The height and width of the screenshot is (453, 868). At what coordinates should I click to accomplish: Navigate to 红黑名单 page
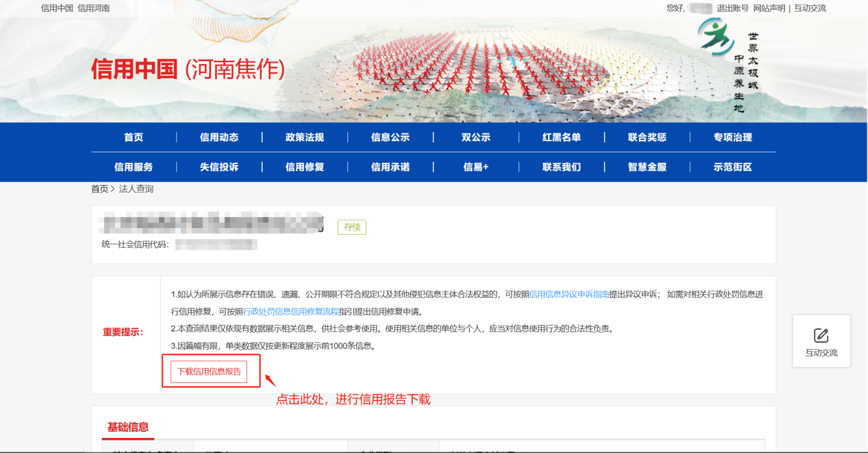pyautogui.click(x=561, y=137)
